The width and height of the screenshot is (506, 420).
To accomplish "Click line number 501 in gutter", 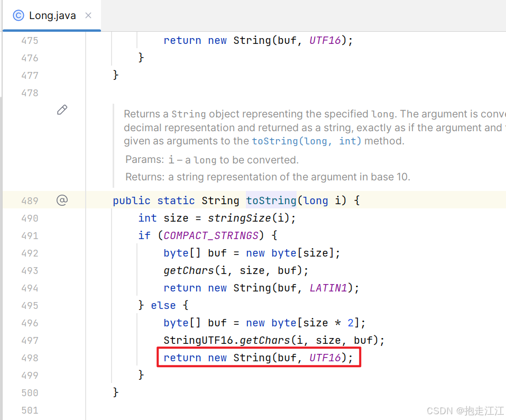I will (30, 410).
